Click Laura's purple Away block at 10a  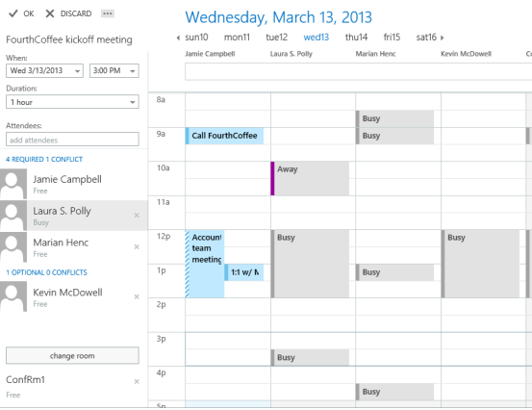pos(310,178)
